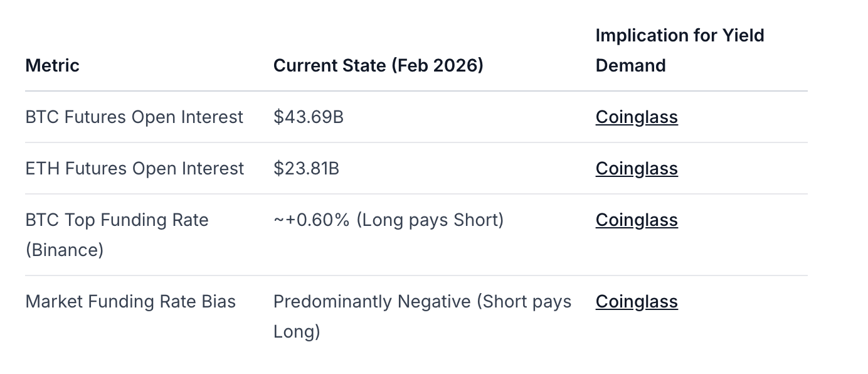Open Coinglass link in BTC Futures row
The height and width of the screenshot is (374, 868).
pyautogui.click(x=636, y=117)
